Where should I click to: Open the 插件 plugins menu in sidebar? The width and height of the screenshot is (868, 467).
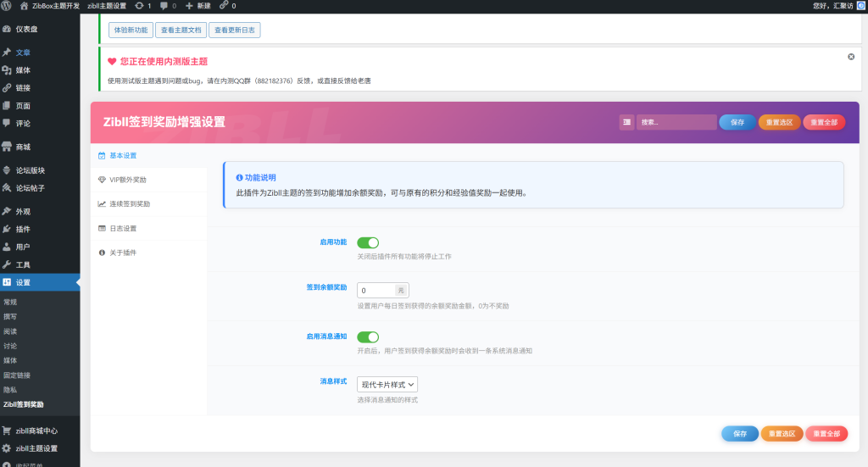tap(23, 229)
